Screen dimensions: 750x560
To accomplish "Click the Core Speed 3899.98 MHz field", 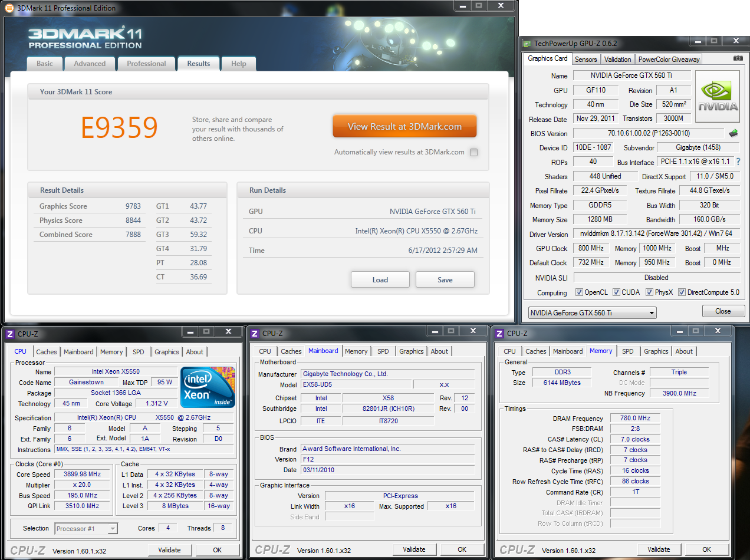I will [83, 474].
